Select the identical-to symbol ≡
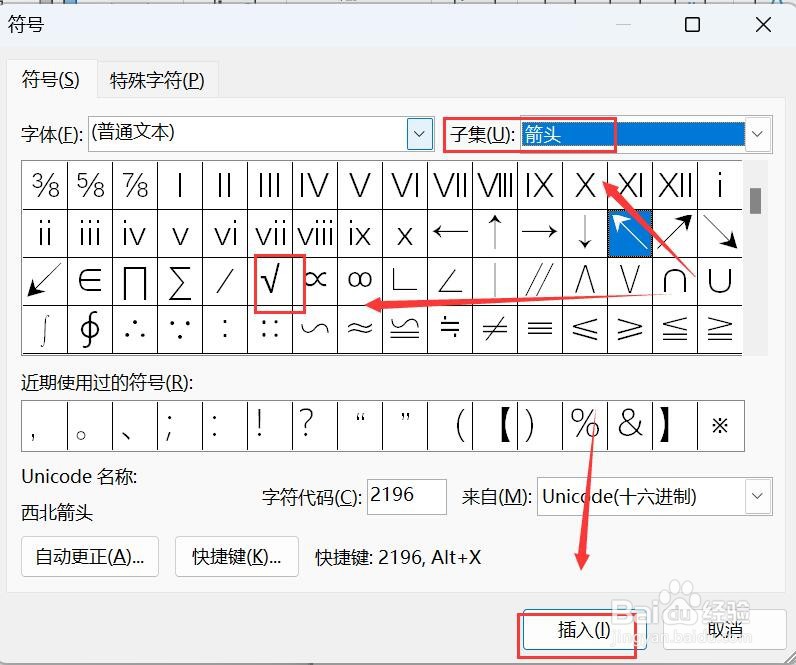This screenshot has height=665, width=796. point(540,329)
